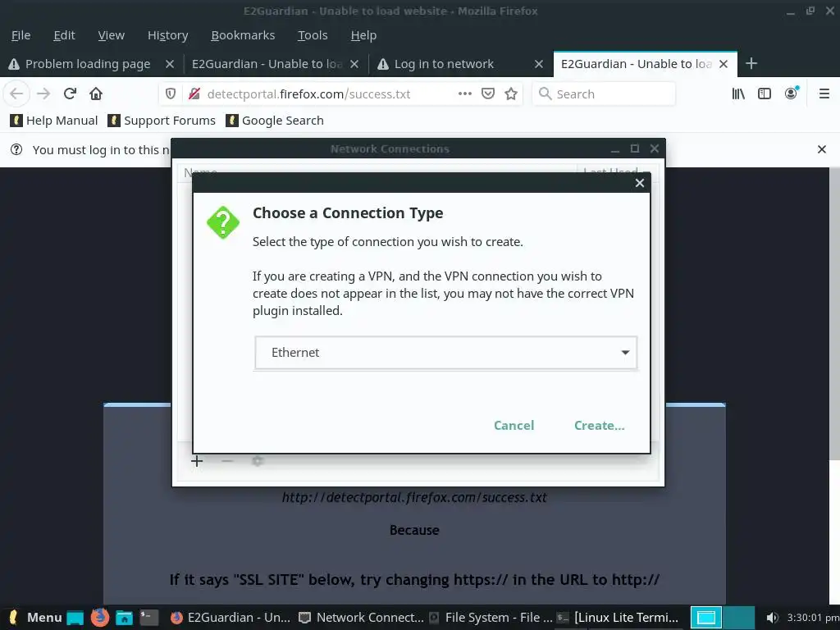
Task: Dismiss the login notification bar
Action: click(x=822, y=149)
